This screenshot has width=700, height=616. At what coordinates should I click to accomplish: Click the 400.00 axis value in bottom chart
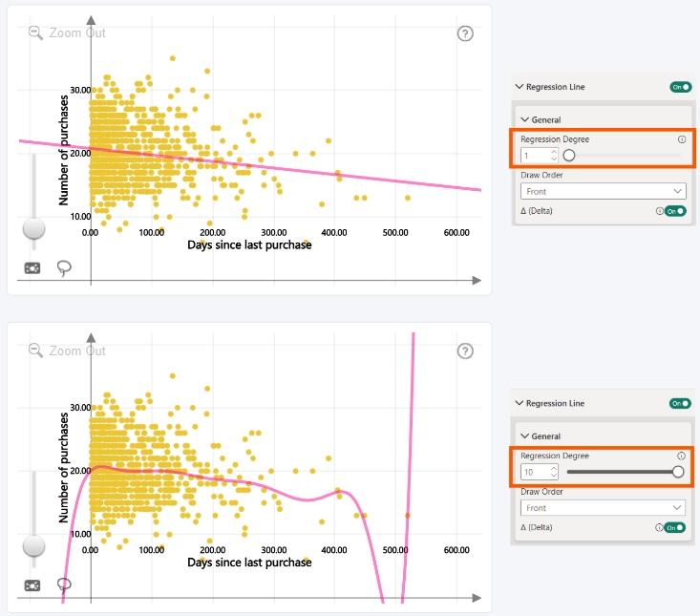[x=334, y=550]
